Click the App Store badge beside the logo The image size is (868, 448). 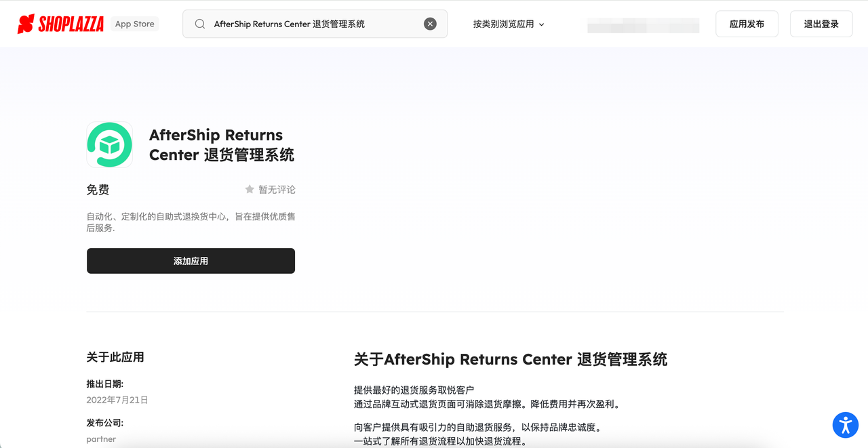coord(134,23)
